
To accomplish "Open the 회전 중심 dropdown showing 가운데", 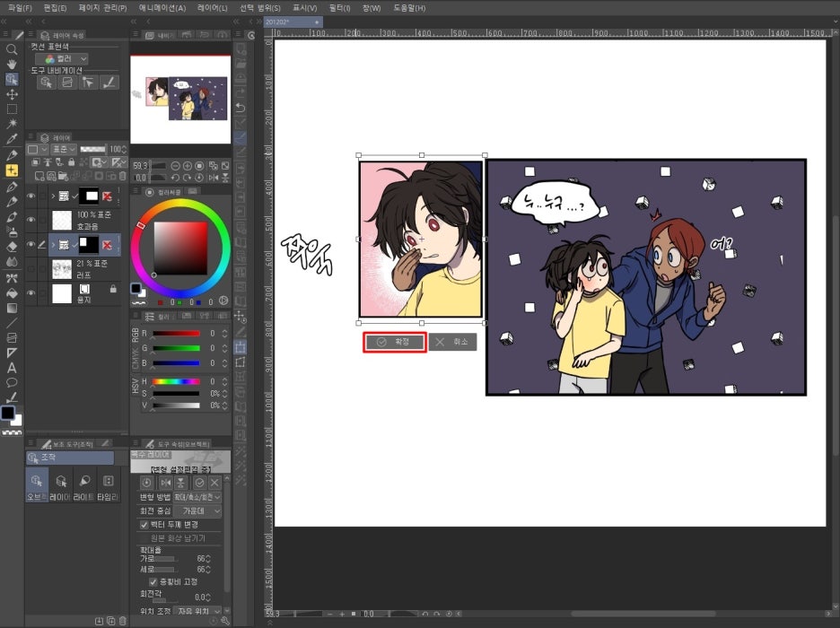I will [197, 511].
